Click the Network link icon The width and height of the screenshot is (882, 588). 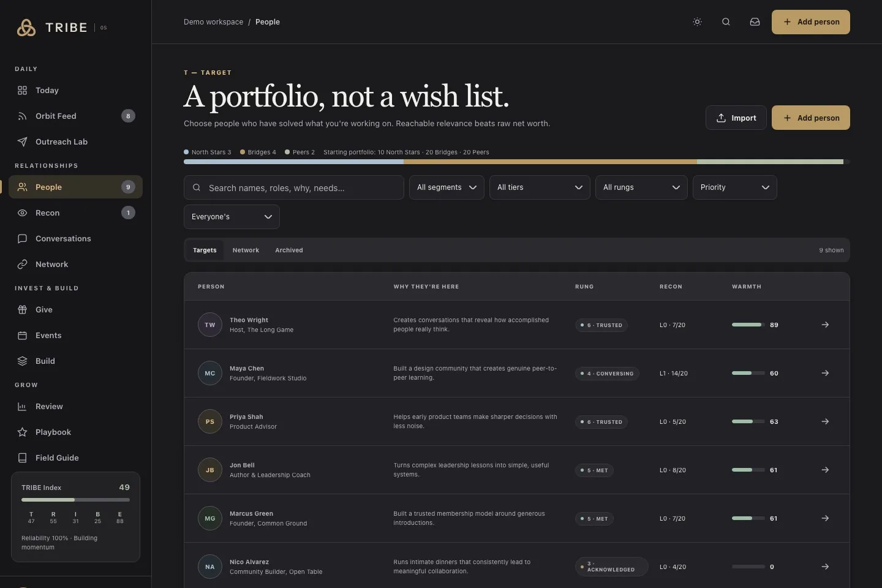pos(23,264)
